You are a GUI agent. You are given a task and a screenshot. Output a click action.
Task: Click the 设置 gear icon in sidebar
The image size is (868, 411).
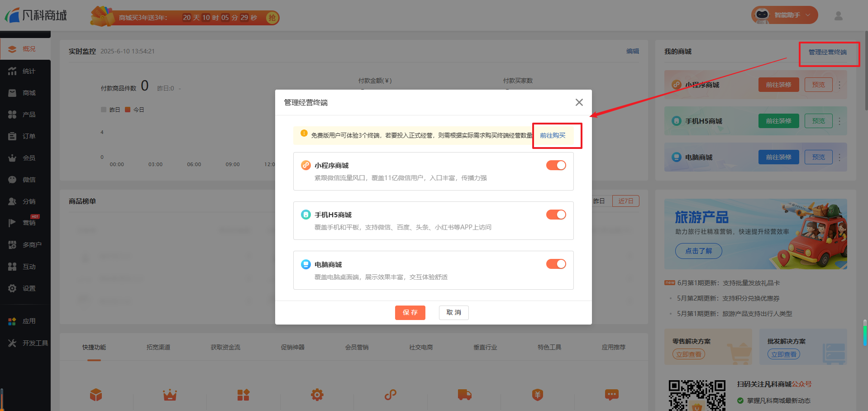12,288
